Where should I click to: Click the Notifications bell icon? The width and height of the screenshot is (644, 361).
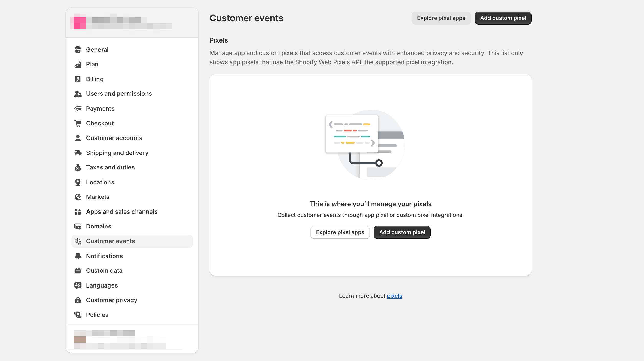click(x=78, y=256)
